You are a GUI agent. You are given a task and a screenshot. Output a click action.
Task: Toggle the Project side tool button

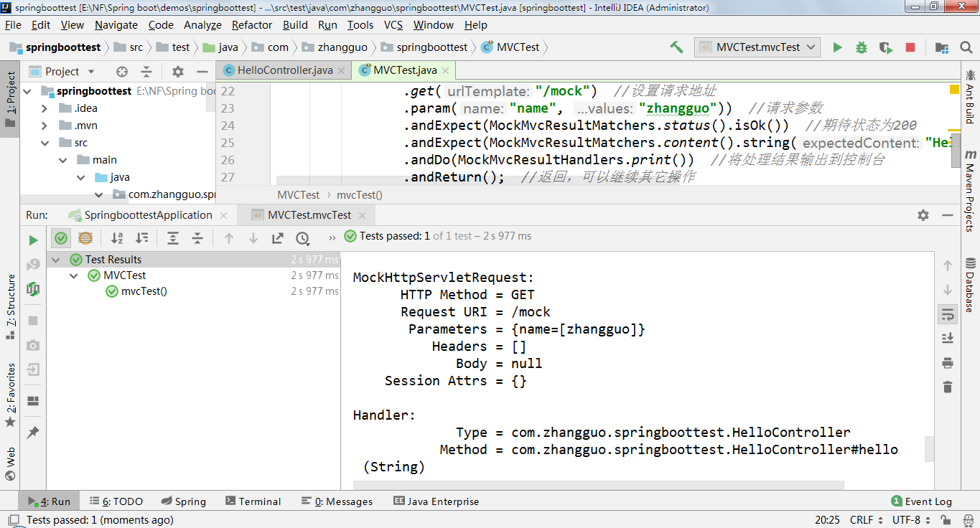click(x=10, y=99)
